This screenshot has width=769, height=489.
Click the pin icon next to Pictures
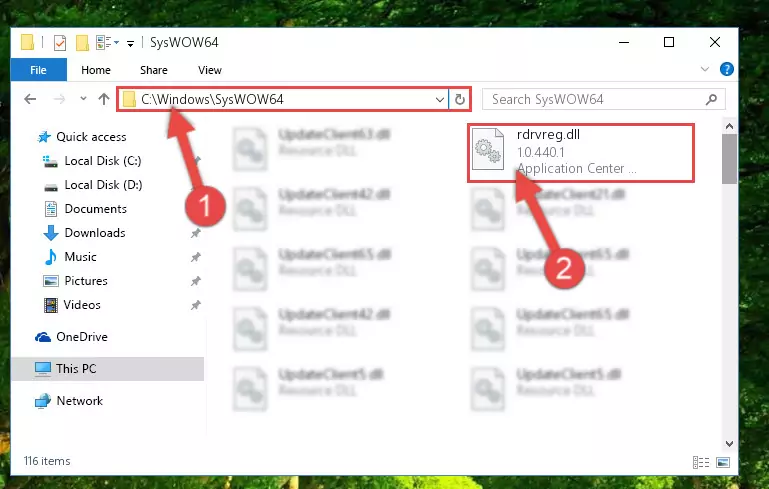(196, 281)
